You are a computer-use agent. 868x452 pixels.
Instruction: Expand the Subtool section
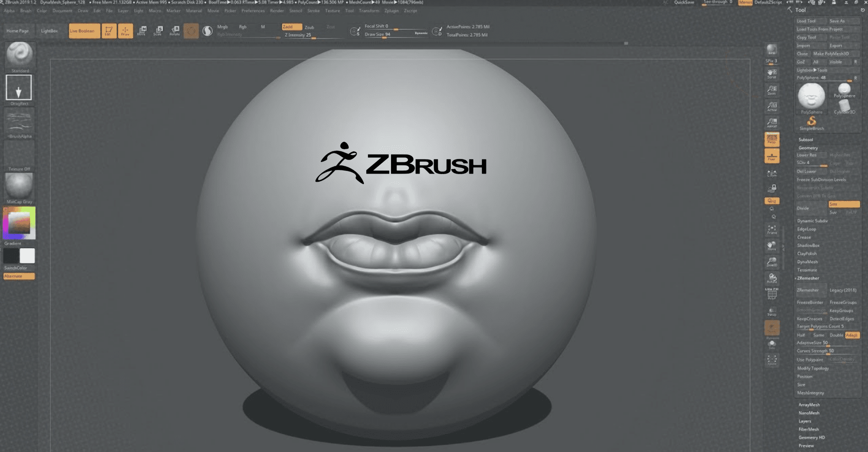pyautogui.click(x=806, y=140)
